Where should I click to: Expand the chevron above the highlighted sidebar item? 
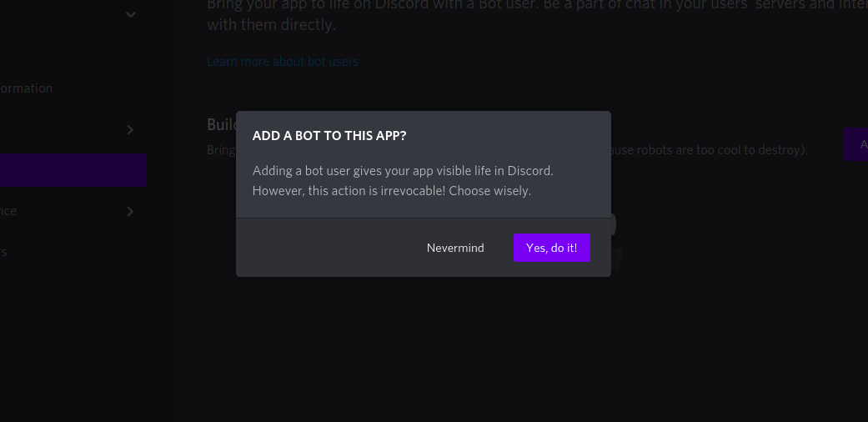click(130, 129)
